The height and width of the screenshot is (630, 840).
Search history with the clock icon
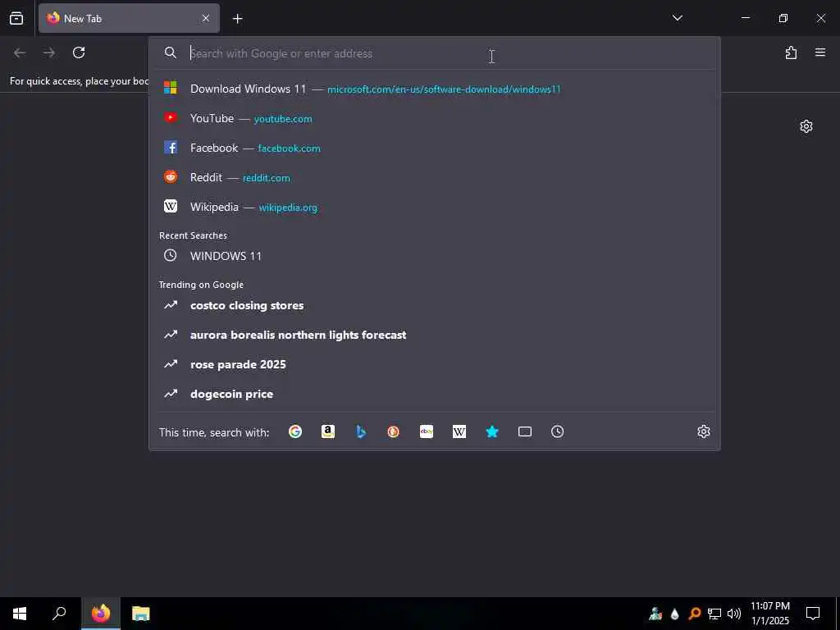558,431
